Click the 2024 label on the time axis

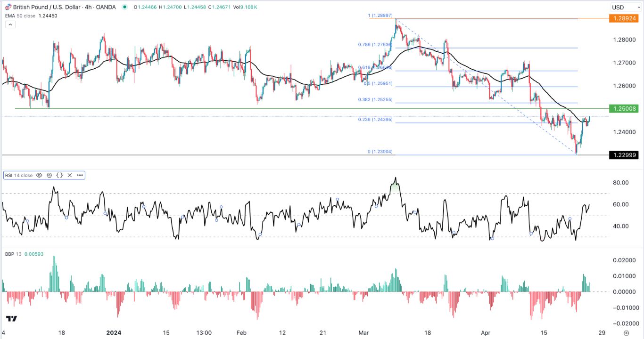pos(113,333)
